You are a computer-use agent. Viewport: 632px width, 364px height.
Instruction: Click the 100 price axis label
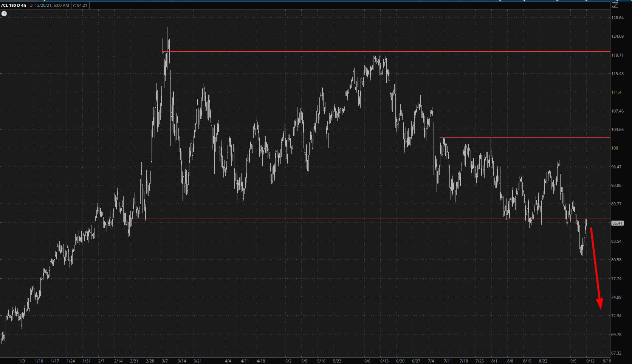pos(615,148)
